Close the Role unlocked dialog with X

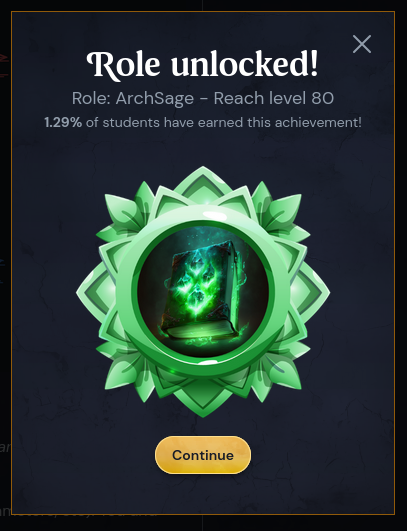click(x=362, y=44)
